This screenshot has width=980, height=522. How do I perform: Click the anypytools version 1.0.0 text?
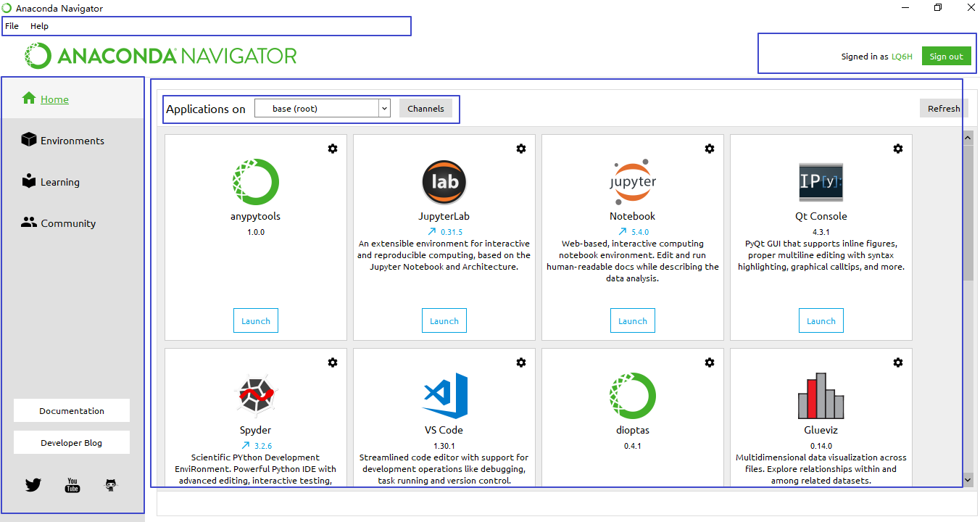click(x=256, y=232)
